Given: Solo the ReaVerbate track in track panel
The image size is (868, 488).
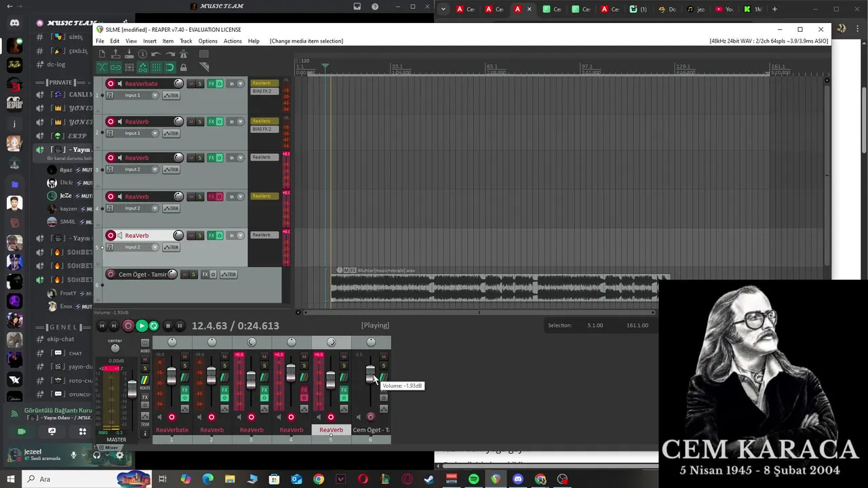Looking at the screenshot, I should point(199,83).
